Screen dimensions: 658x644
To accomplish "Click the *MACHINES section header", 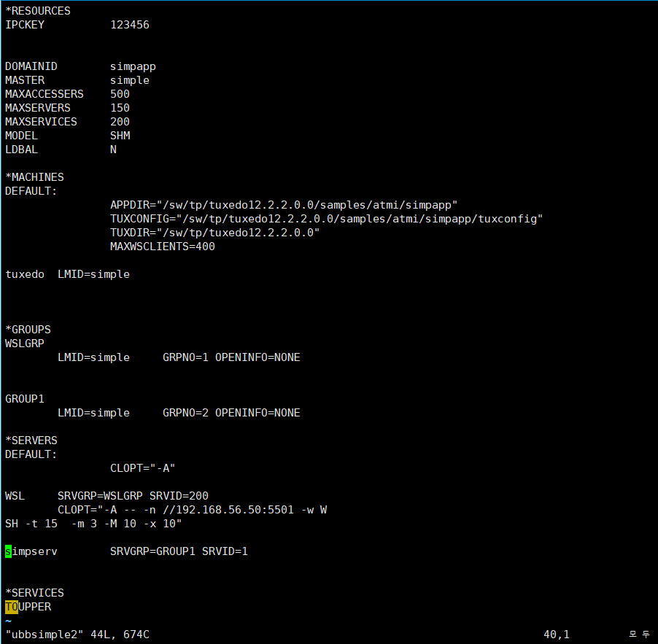I will [34, 177].
